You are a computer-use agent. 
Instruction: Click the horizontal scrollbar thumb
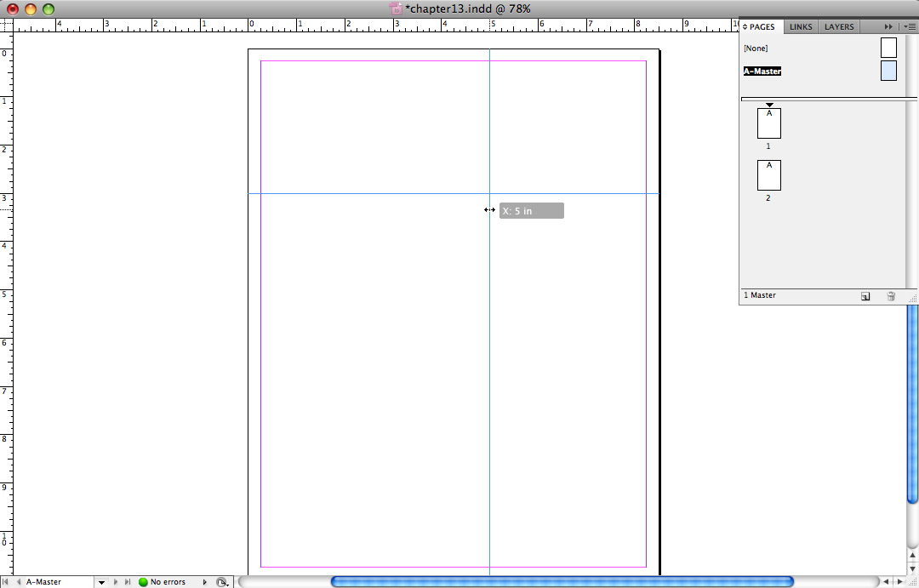pyautogui.click(x=562, y=582)
